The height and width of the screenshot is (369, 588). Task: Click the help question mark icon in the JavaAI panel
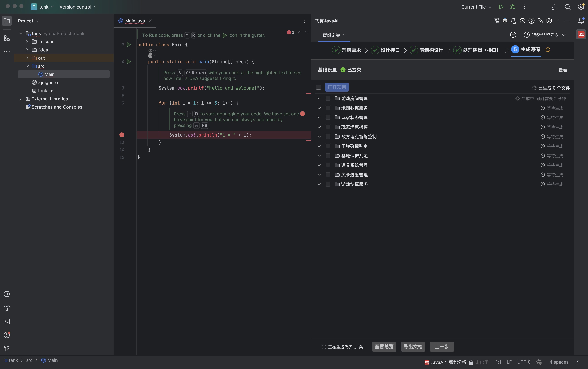click(x=531, y=21)
